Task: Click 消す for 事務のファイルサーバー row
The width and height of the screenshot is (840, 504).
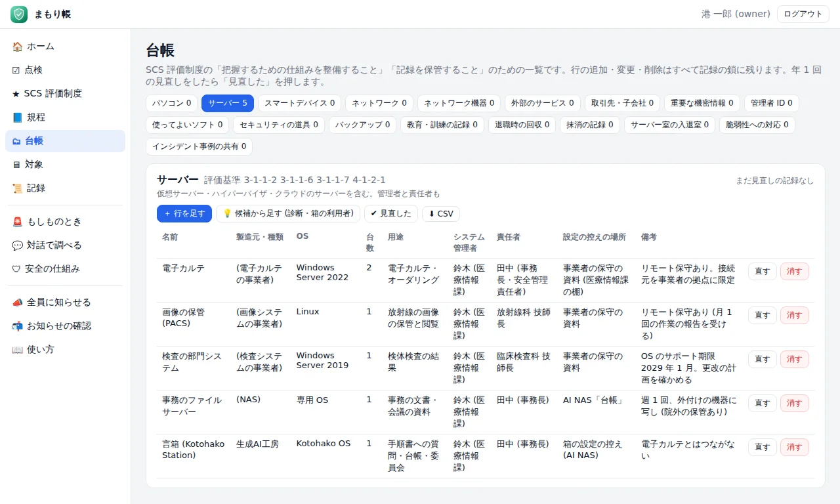Action: (795, 404)
